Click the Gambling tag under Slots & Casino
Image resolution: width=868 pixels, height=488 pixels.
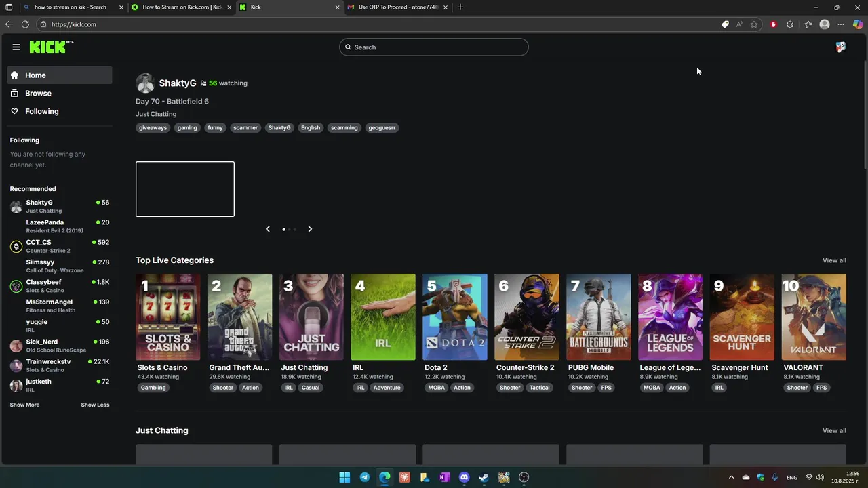153,388
